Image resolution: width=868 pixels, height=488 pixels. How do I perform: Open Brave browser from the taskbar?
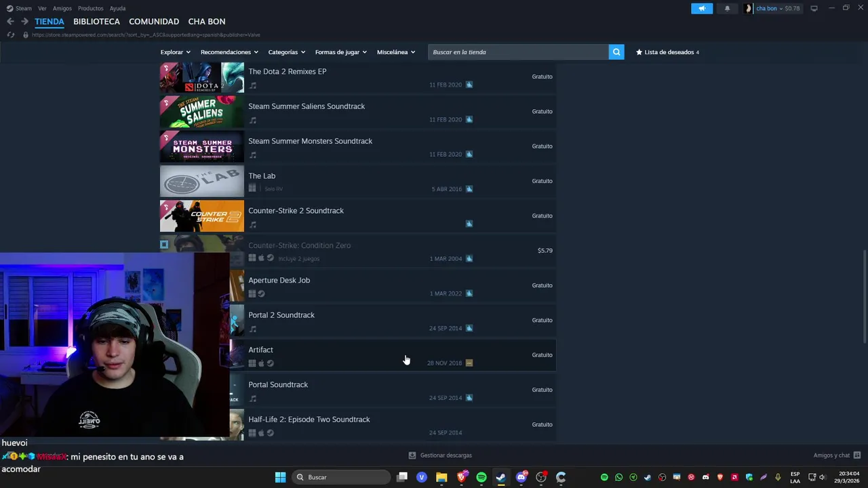(462, 477)
